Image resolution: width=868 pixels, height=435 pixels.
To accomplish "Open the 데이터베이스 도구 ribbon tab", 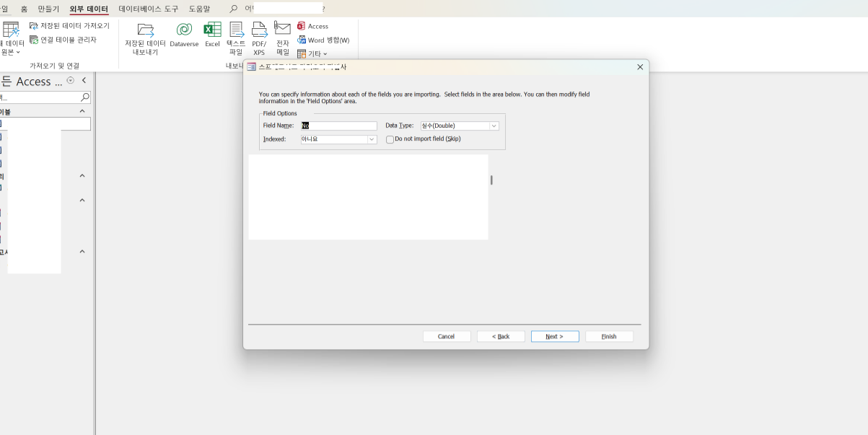I will (x=148, y=9).
